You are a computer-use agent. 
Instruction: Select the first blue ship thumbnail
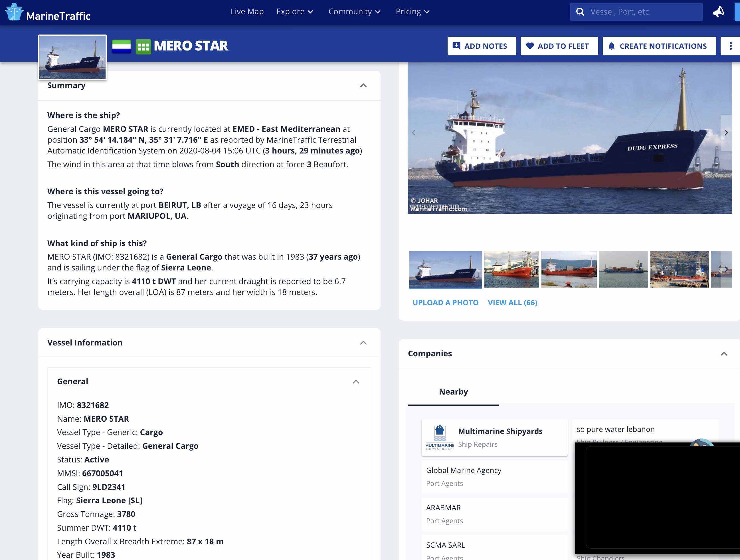click(445, 269)
